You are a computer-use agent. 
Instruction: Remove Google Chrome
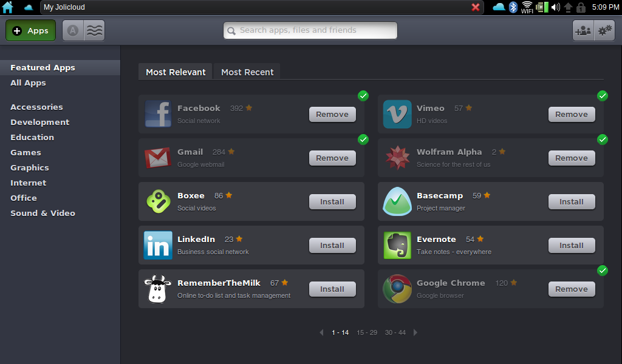572,289
